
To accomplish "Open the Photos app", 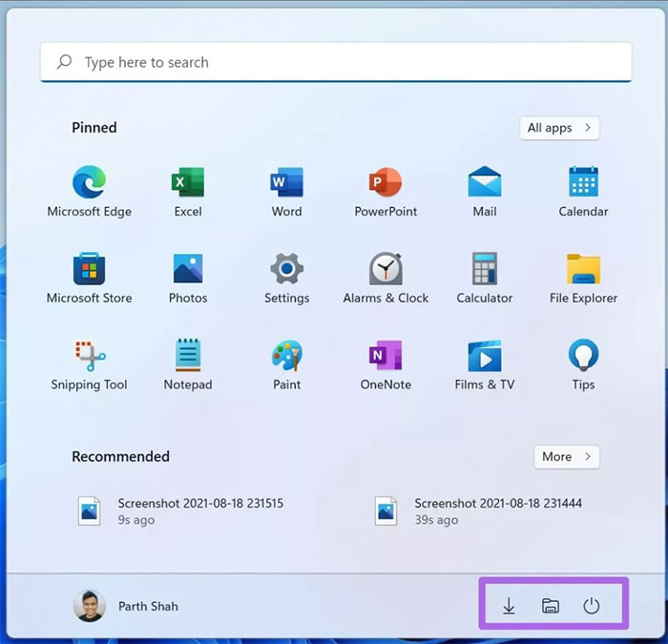I will point(188,269).
